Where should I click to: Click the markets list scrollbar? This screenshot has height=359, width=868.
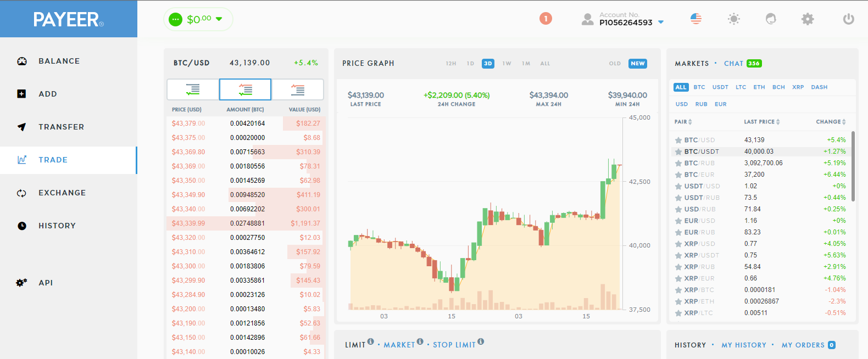tap(853, 166)
